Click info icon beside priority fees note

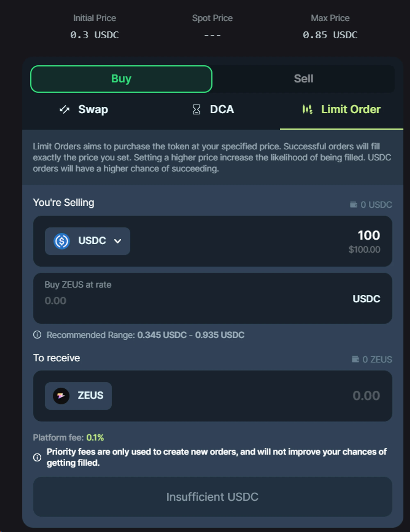37,457
